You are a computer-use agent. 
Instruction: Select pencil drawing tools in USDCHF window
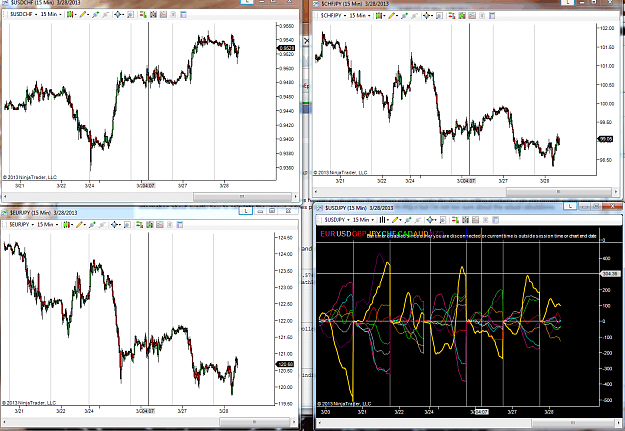tap(83, 14)
